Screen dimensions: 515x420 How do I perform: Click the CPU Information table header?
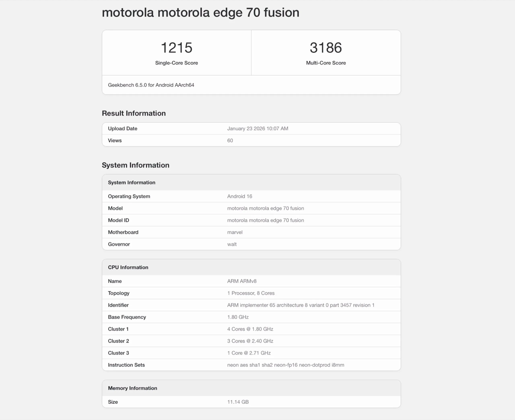tap(128, 267)
